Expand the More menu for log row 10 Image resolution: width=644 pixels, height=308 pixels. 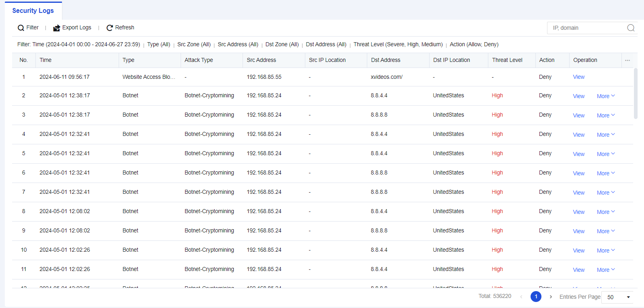(x=605, y=251)
